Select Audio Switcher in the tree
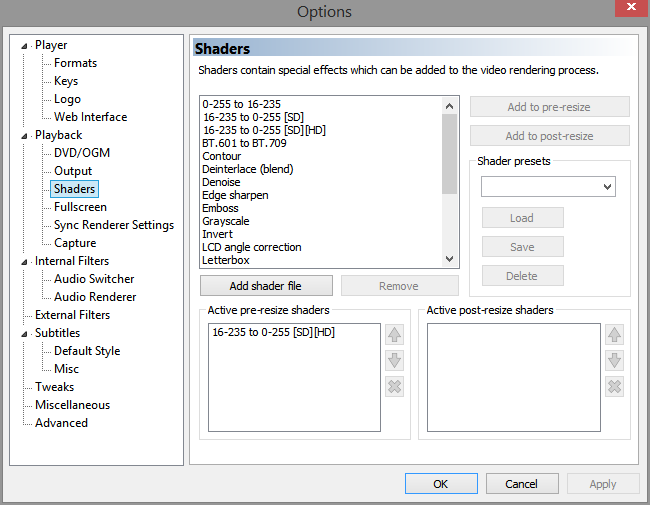This screenshot has width=650, height=505. point(94,279)
